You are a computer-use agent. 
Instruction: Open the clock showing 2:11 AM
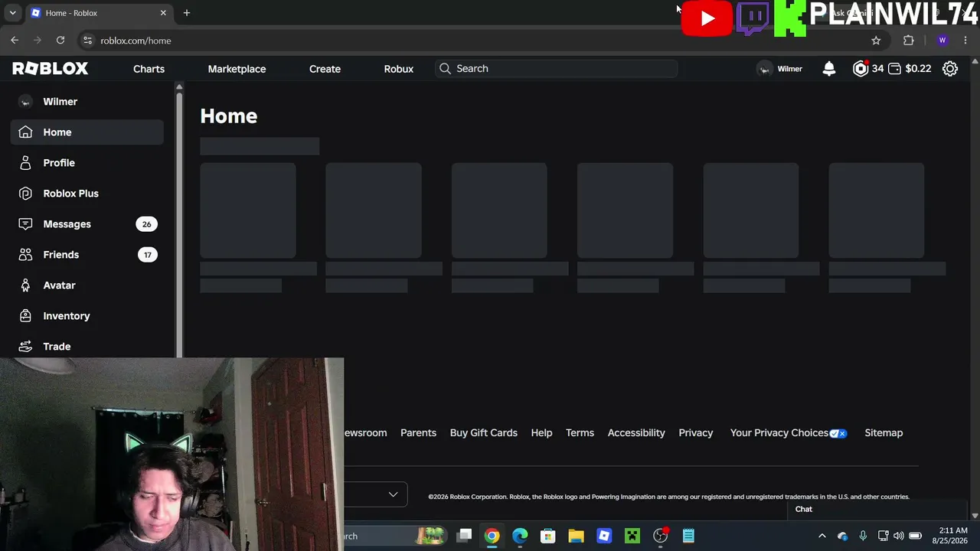pyautogui.click(x=949, y=536)
